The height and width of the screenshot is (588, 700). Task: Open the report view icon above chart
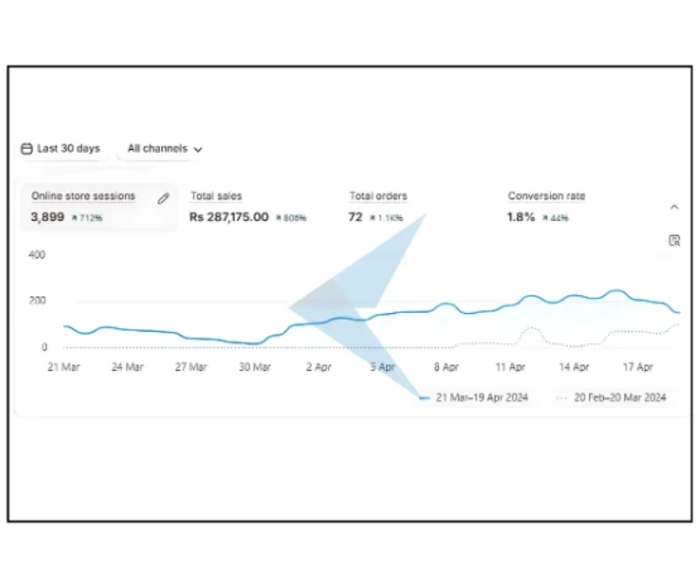[x=674, y=240]
